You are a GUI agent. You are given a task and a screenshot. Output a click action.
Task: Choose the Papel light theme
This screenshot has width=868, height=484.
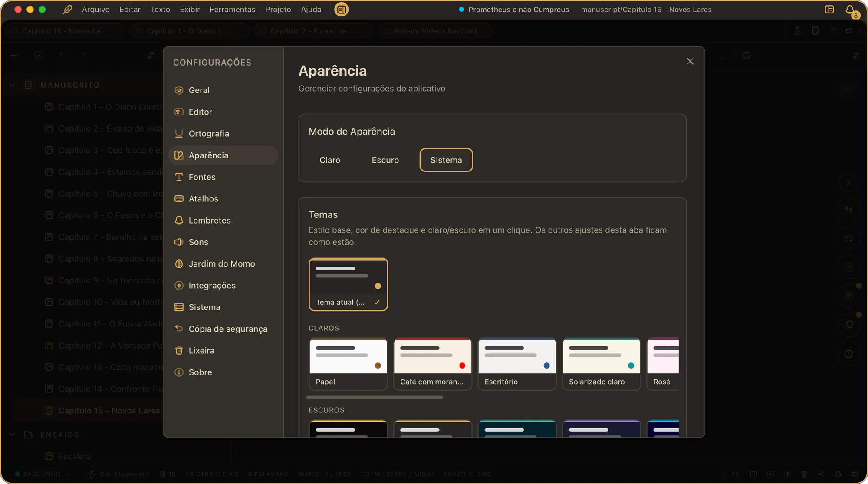(x=348, y=364)
